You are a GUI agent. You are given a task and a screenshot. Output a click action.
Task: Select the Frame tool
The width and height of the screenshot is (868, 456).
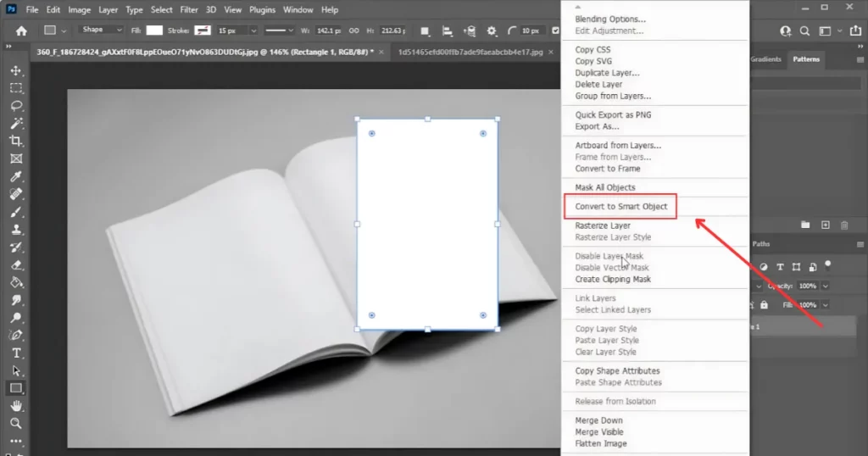tap(16, 158)
